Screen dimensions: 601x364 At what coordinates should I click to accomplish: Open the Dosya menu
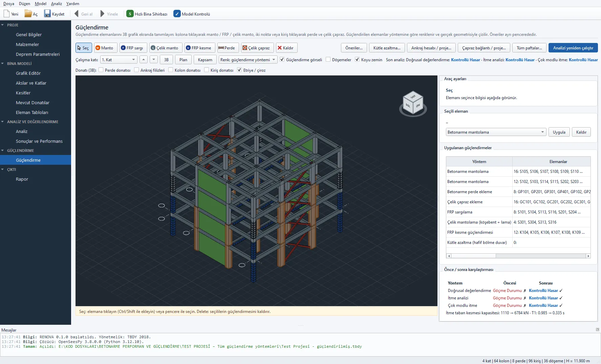[x=9, y=3]
